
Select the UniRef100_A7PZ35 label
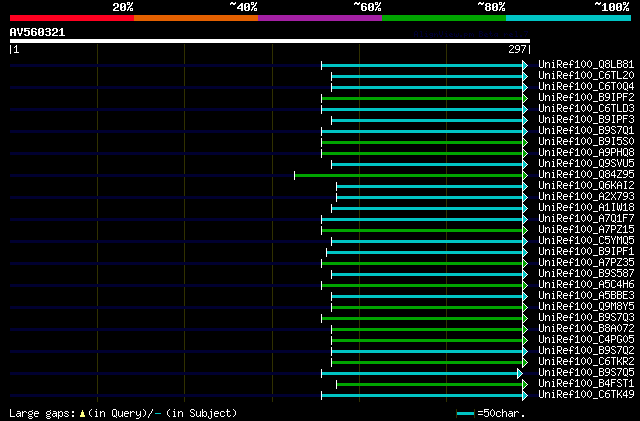pyautogui.click(x=586, y=263)
